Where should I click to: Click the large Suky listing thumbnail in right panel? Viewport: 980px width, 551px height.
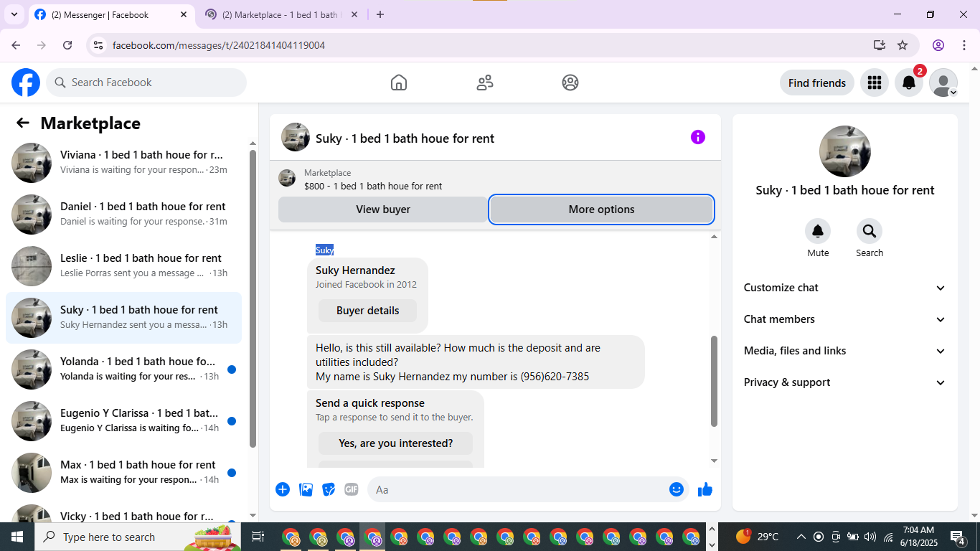pyautogui.click(x=845, y=151)
